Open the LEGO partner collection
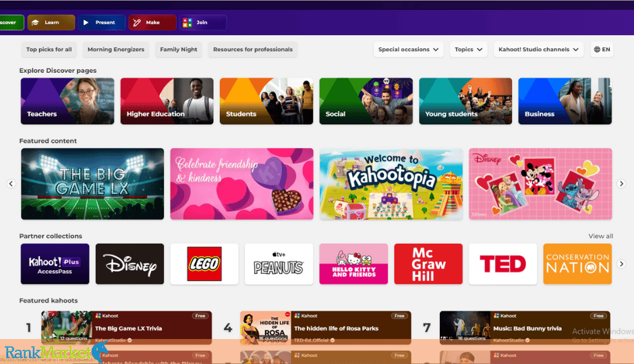This screenshot has height=364, width=634. pos(204,264)
